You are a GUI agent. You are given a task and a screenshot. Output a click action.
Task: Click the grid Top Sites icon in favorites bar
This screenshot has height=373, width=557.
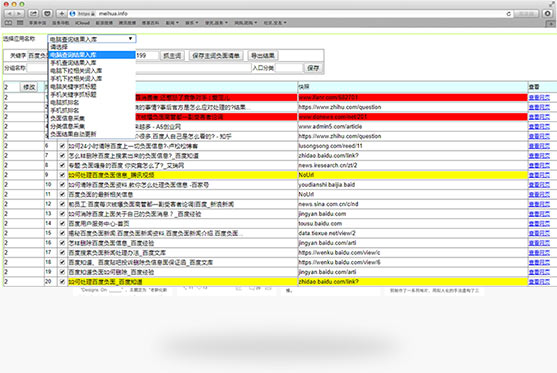[20, 23]
